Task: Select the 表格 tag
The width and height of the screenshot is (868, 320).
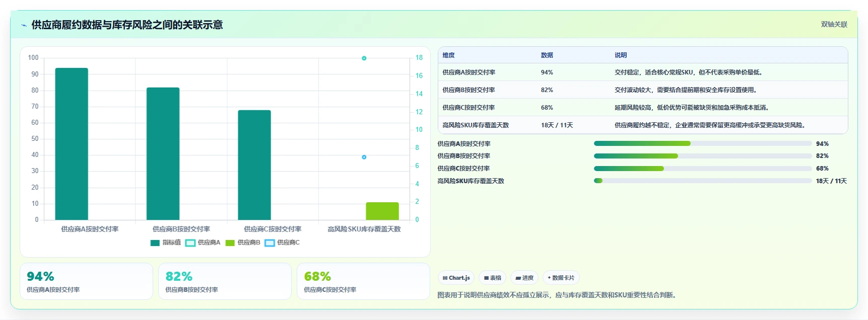Action: tap(492, 278)
